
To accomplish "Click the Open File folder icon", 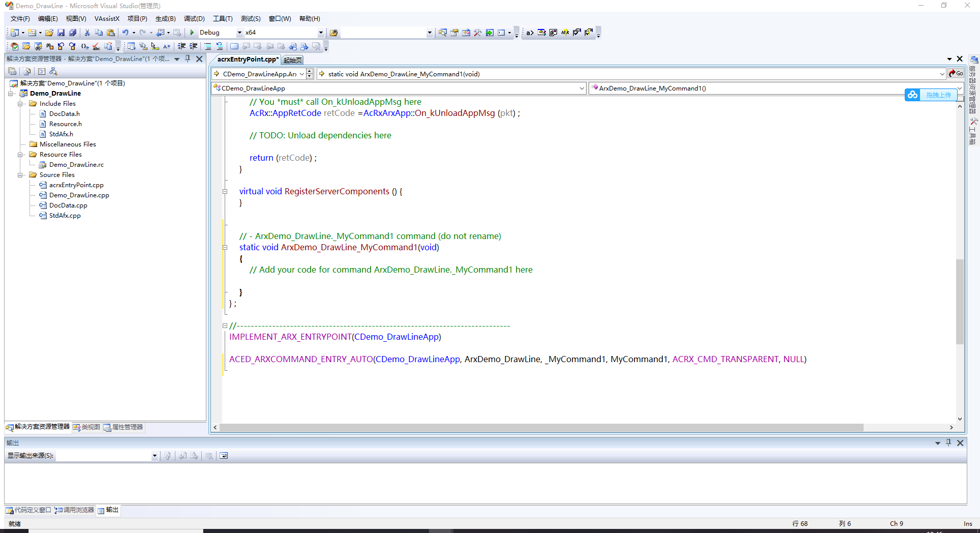I will pyautogui.click(x=49, y=33).
